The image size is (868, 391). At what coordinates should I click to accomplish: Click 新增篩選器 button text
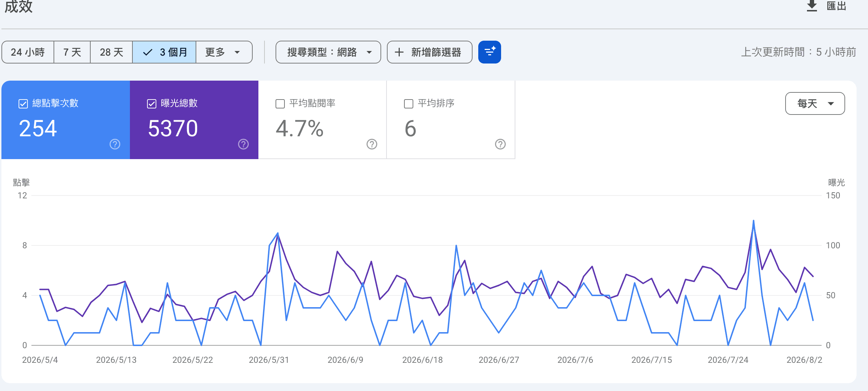coord(436,52)
